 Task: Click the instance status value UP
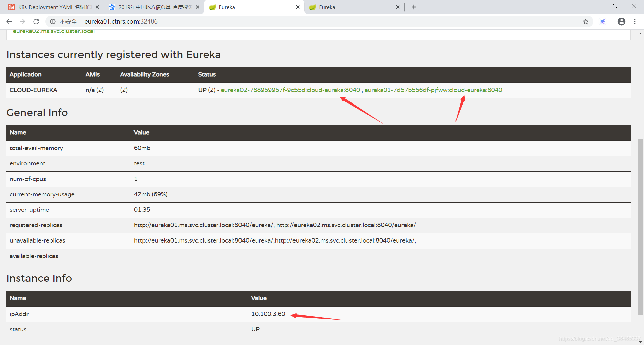click(255, 329)
